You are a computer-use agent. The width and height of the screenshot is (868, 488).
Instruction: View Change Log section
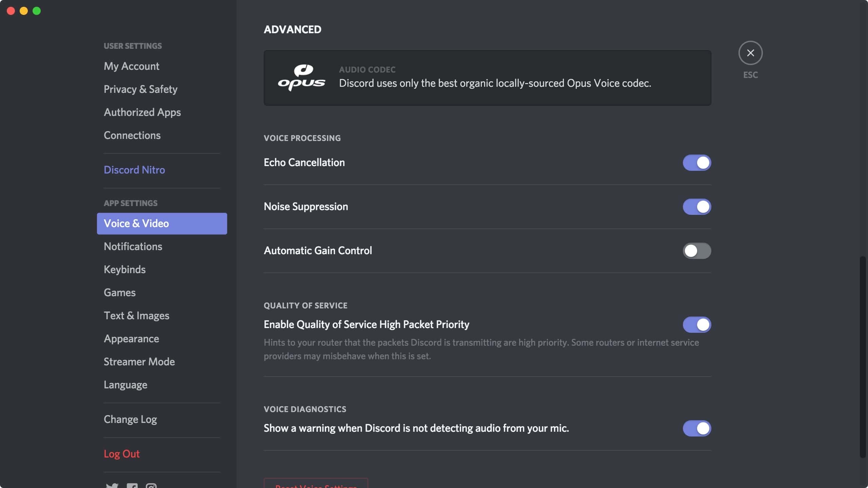(x=130, y=418)
